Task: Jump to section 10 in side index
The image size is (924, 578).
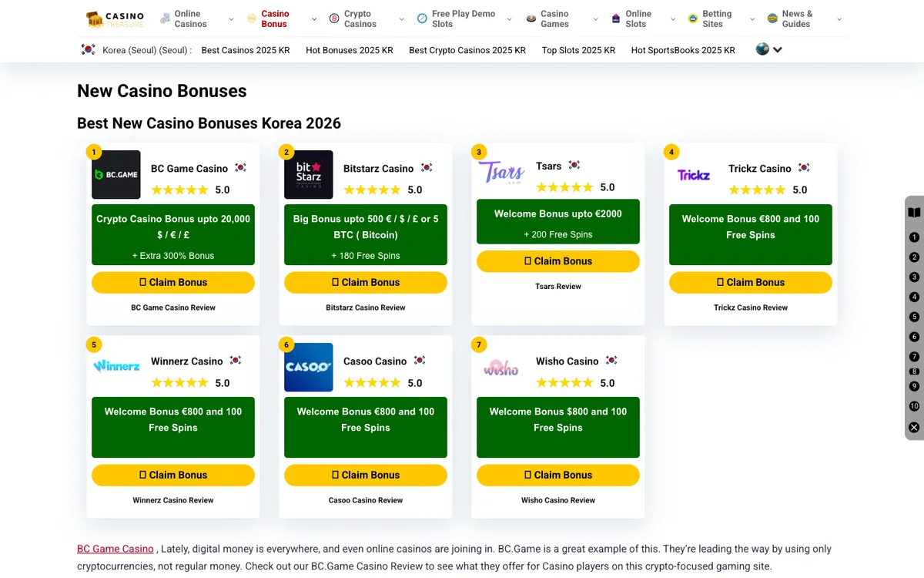Action: [914, 406]
